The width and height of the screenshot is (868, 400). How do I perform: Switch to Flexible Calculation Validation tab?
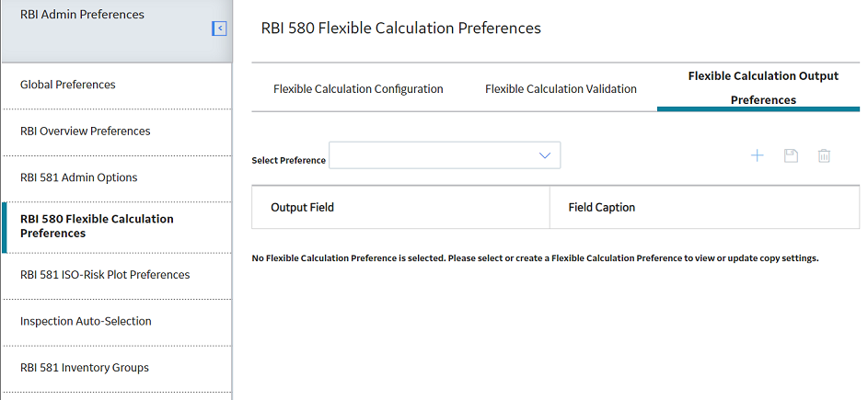tap(561, 88)
